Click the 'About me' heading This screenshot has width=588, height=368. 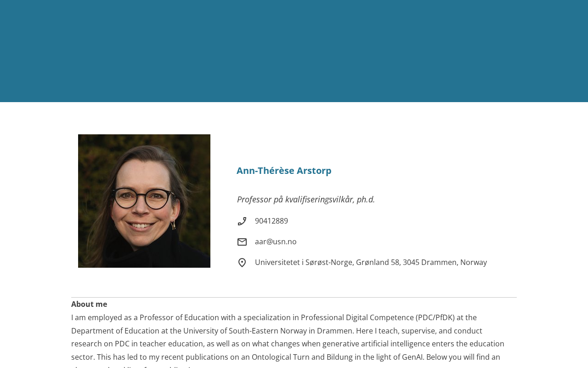pyautogui.click(x=89, y=305)
